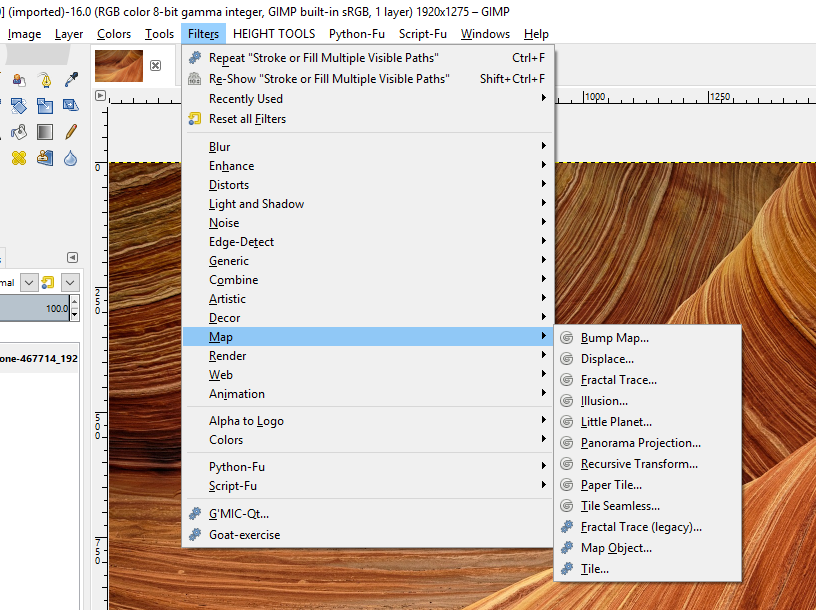Expand the Recently Used submenu

click(x=368, y=99)
